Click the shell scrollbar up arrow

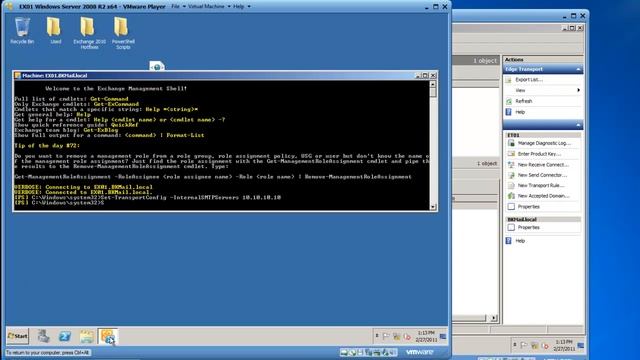click(x=433, y=84)
